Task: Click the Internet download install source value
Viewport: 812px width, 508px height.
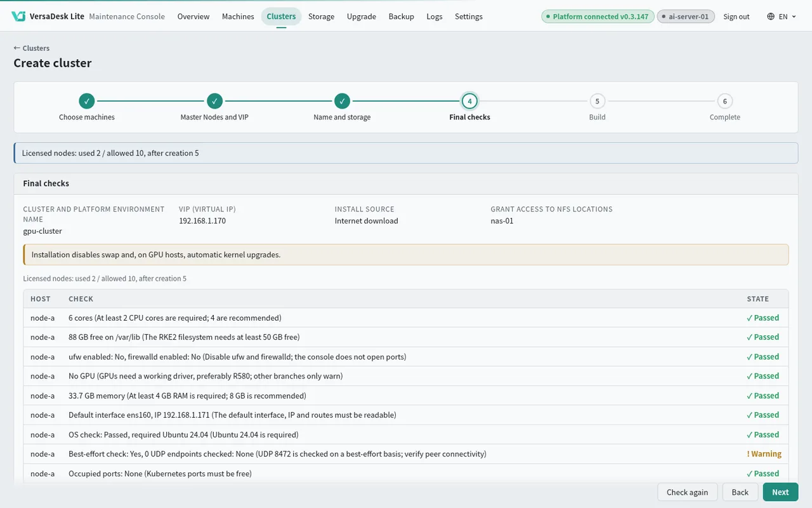Action: click(366, 221)
